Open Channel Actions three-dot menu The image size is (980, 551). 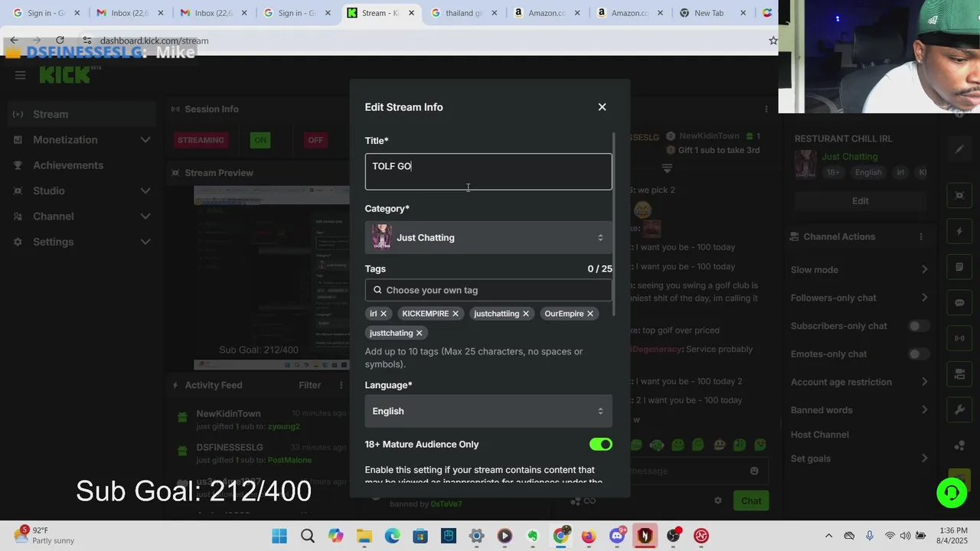[921, 236]
